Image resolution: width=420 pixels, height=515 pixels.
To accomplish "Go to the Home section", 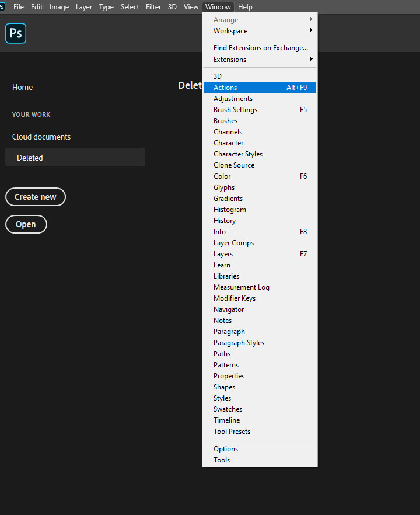I will click(23, 87).
